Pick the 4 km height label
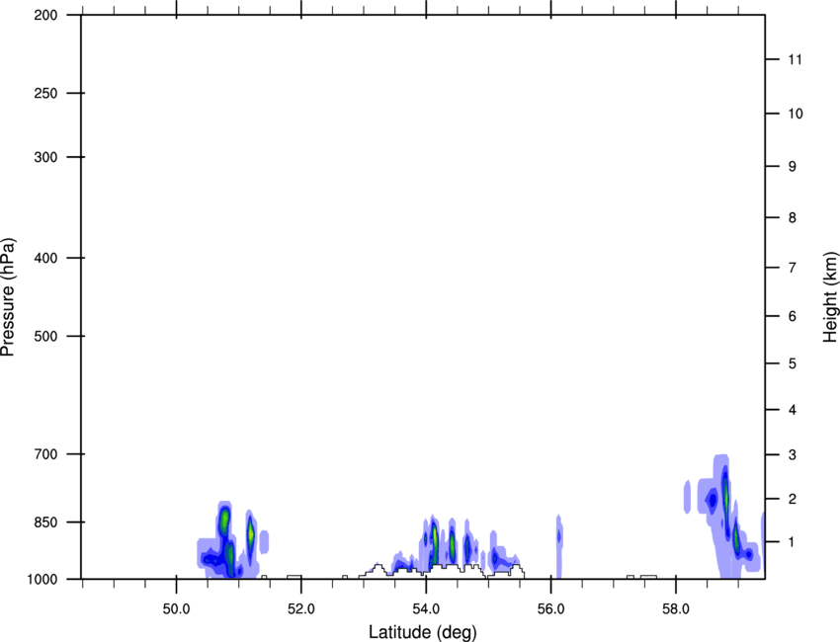840x642 pixels. 793,410
